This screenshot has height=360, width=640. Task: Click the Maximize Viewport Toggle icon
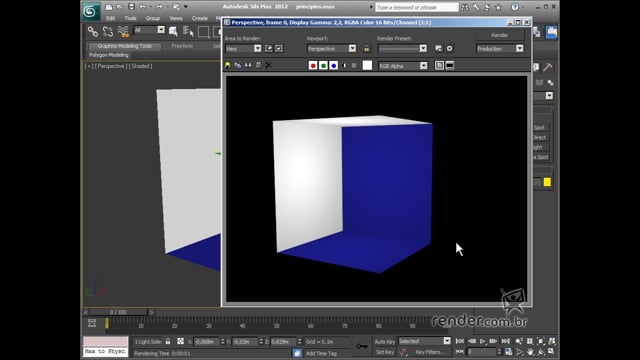coord(551,351)
